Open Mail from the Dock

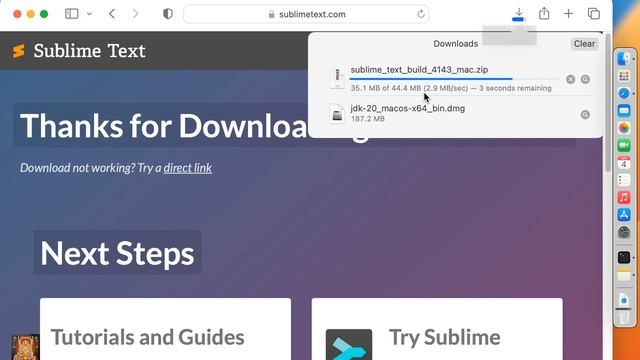click(x=624, y=111)
